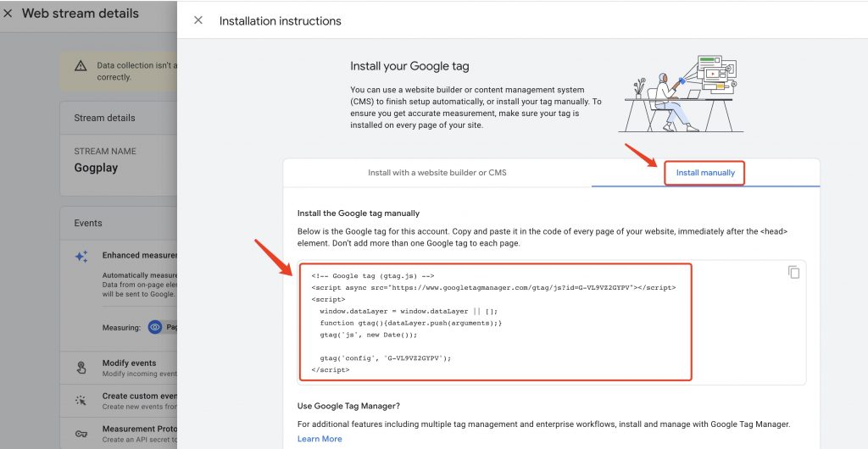Click the Enhanced measurement label
This screenshot has height=449, width=868.
tap(140, 255)
